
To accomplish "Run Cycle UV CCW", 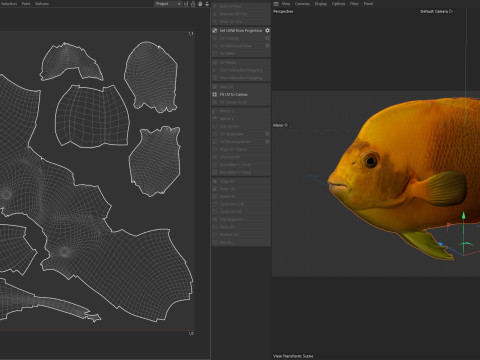I will click(241, 204).
